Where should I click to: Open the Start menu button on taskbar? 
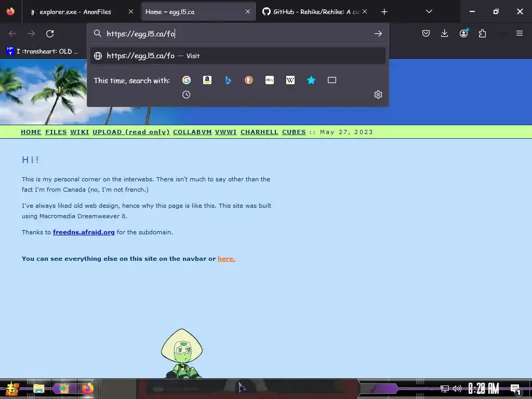[12, 389]
